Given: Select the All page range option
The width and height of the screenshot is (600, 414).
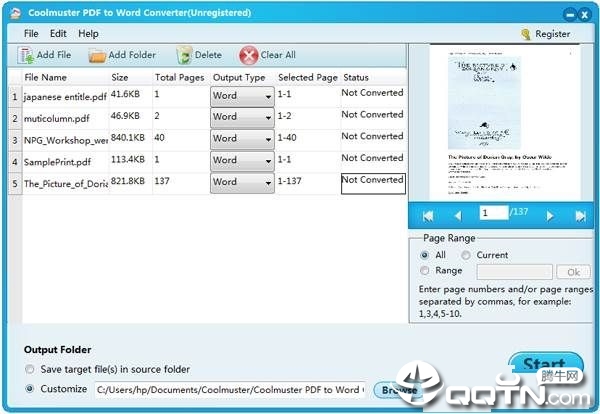Looking at the screenshot, I should tap(424, 255).
